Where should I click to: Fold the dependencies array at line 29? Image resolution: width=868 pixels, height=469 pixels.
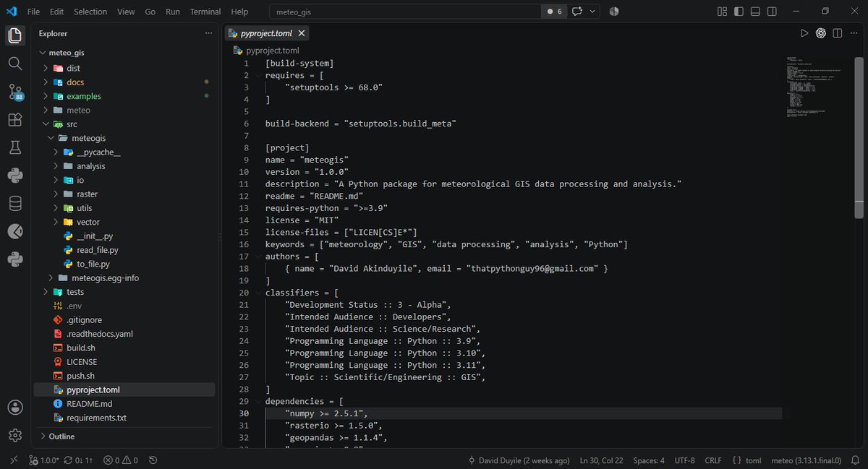click(258, 401)
